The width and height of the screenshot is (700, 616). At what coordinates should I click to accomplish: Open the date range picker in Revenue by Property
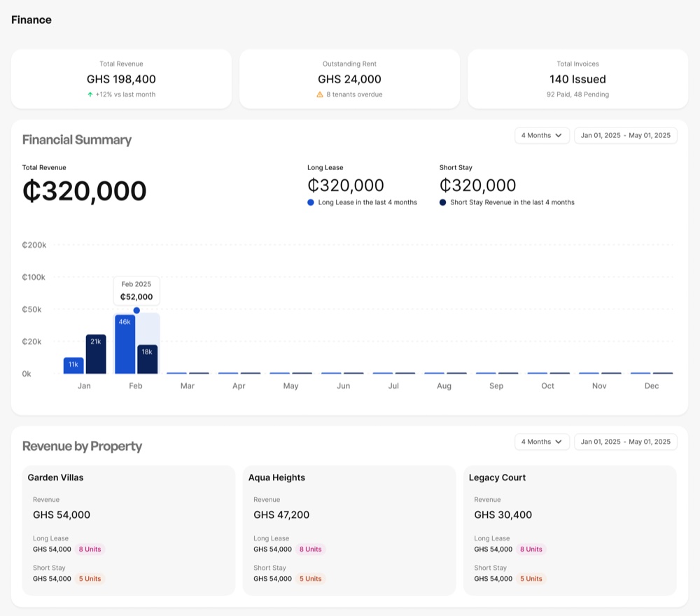pos(625,442)
